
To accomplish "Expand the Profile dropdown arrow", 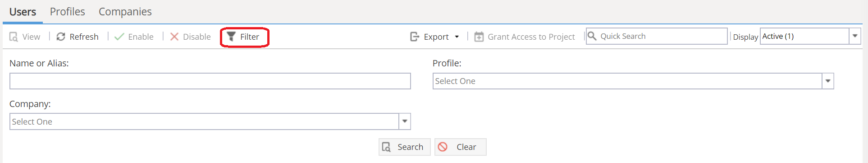I will (828, 81).
